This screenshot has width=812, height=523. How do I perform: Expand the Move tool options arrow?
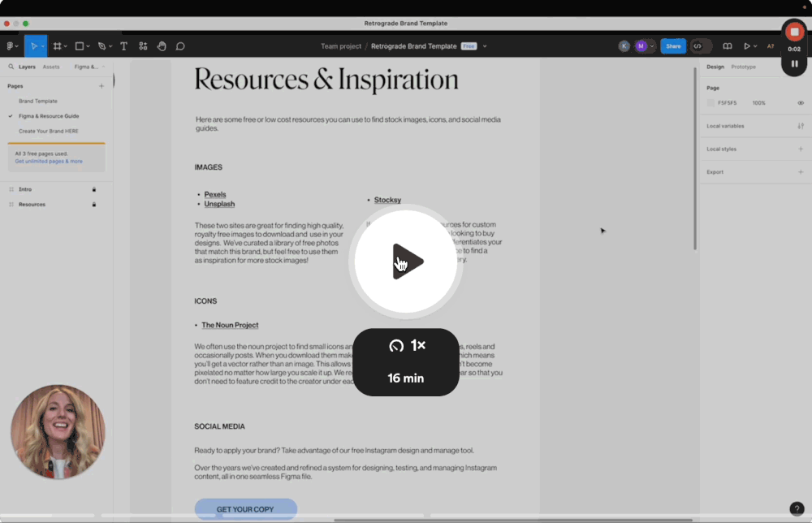[x=42, y=46]
